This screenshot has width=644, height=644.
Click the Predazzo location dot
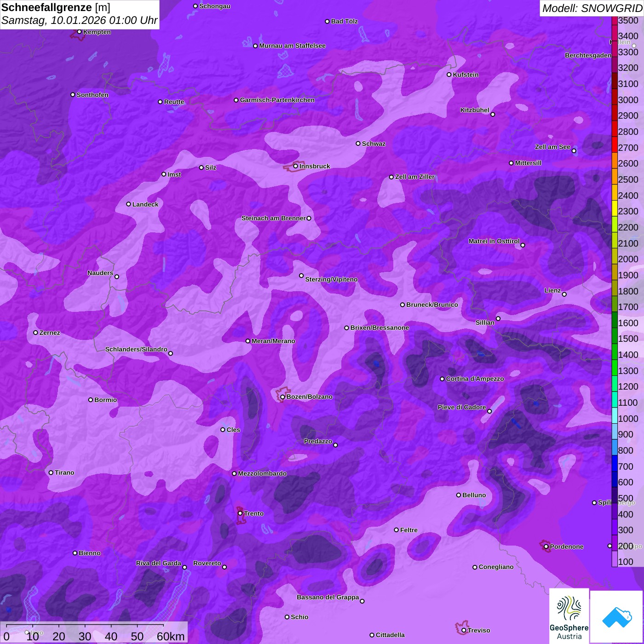[335, 445]
